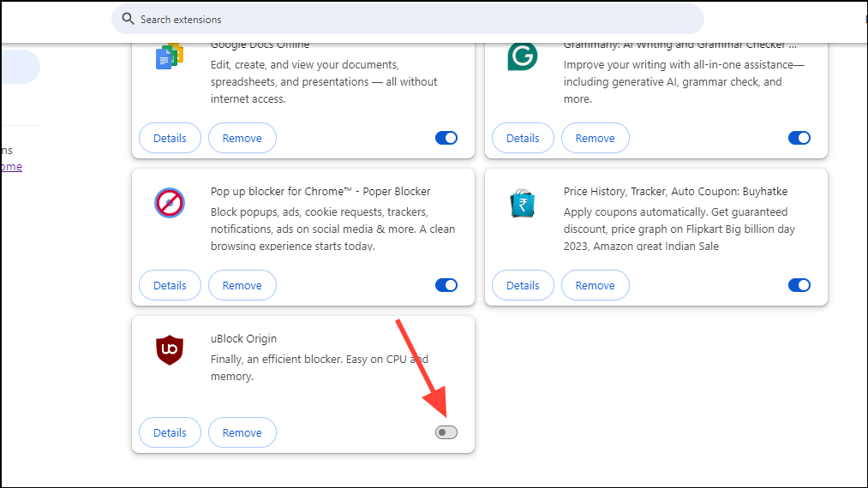This screenshot has width=868, height=488.
Task: Remove the Grammarly extension
Action: click(x=595, y=138)
